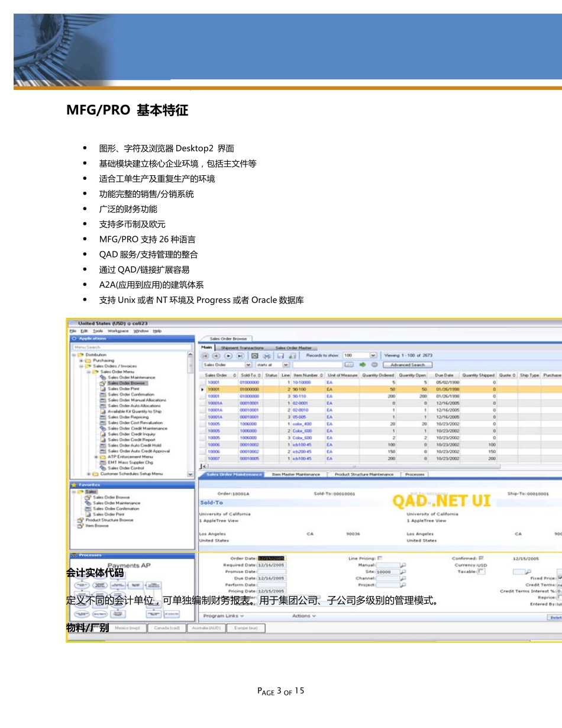The height and width of the screenshot is (728, 562).
Task: Switch to Sales Order Master tab
Action: point(293,348)
